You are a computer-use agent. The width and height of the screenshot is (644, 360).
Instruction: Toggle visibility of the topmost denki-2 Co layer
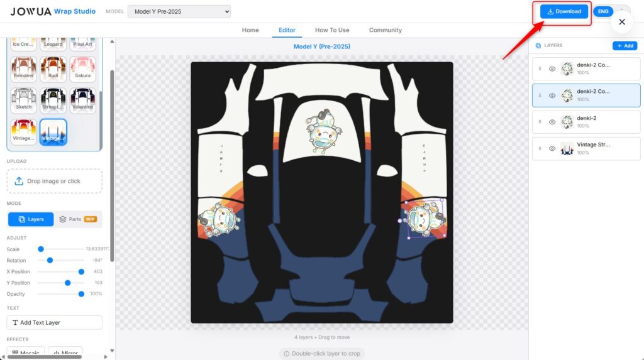coord(552,69)
